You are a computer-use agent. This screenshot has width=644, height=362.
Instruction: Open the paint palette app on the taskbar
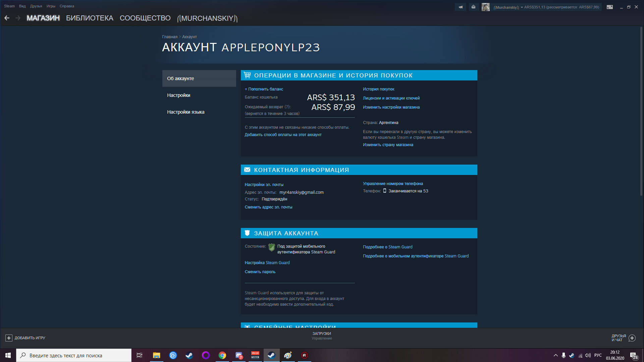pyautogui.click(x=288, y=355)
